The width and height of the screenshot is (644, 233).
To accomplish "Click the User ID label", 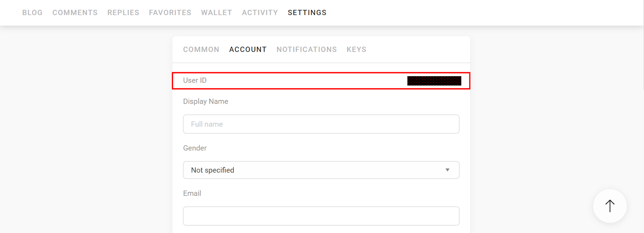I will point(195,80).
